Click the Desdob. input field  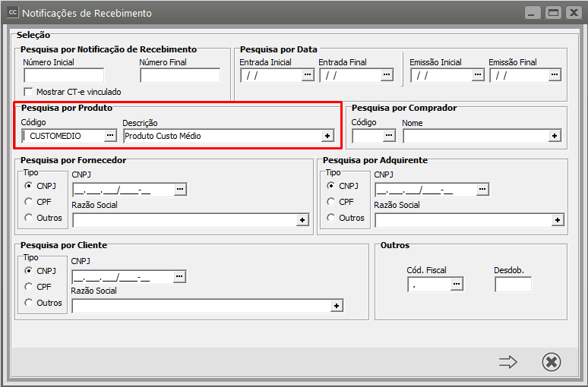click(x=513, y=285)
